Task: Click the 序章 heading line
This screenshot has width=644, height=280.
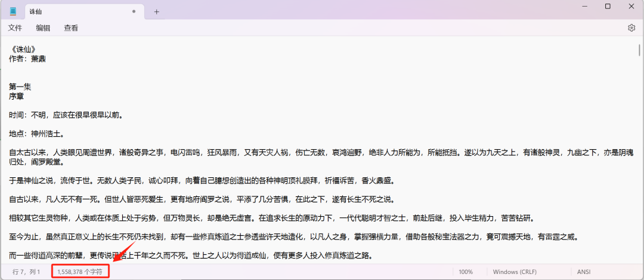Action: 17,96
